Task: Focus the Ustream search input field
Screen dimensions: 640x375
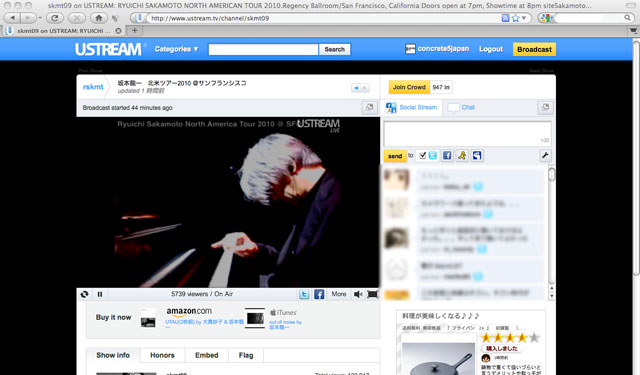Action: pos(263,49)
